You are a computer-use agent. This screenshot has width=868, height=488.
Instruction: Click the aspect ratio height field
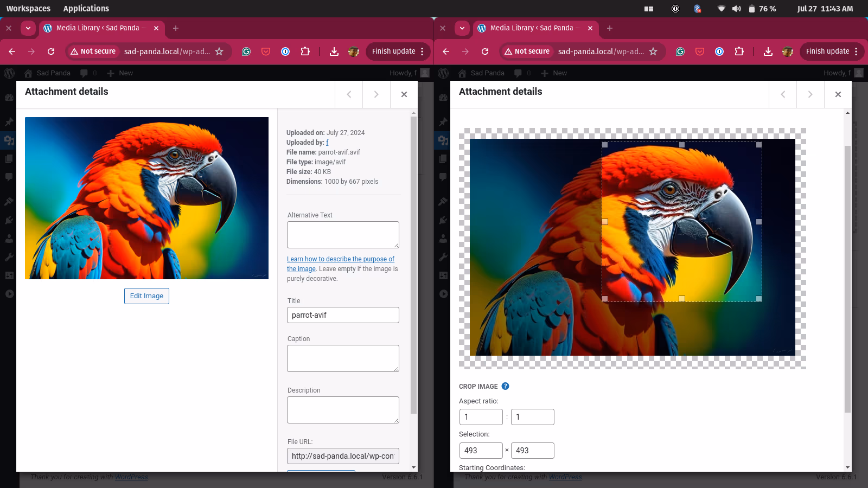point(532,417)
